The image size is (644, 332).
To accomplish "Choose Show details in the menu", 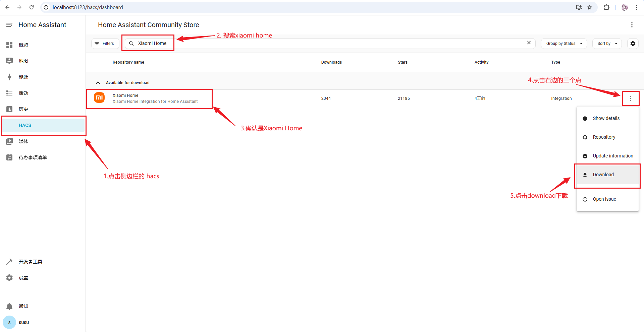I will [606, 118].
